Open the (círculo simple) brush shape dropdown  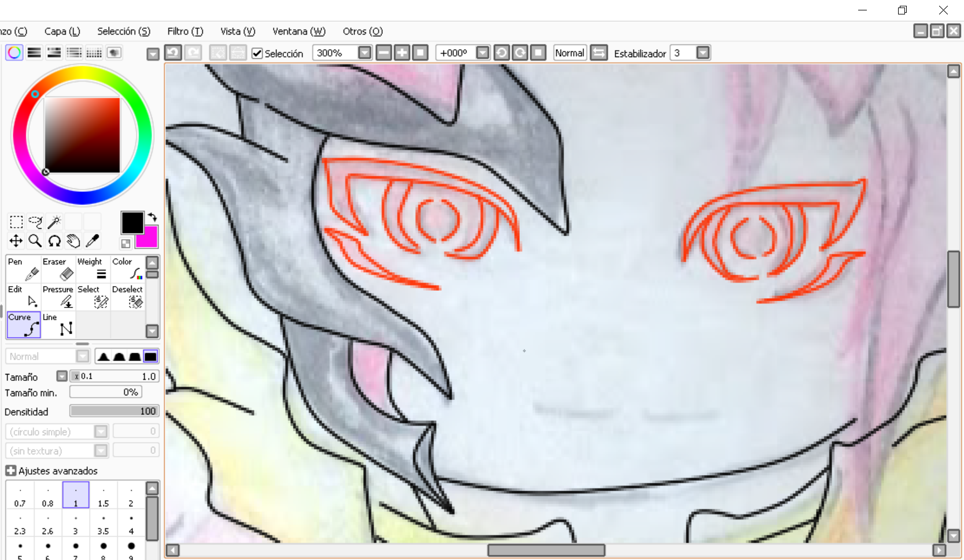pos(101,432)
